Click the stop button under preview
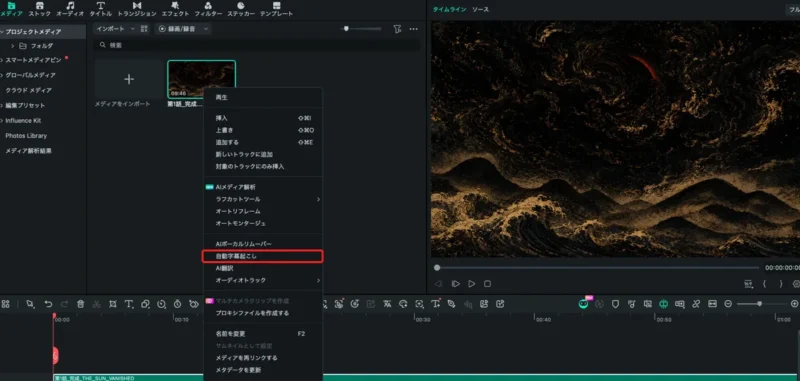 [488, 284]
